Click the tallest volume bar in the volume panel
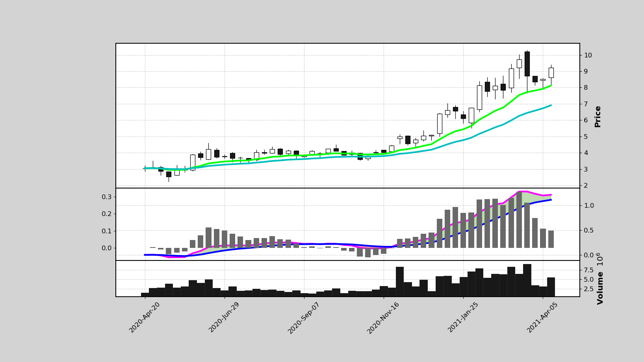 tap(527, 280)
